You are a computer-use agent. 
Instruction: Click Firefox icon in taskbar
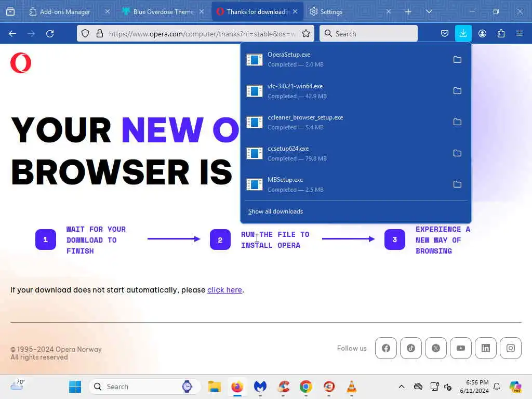point(237,387)
